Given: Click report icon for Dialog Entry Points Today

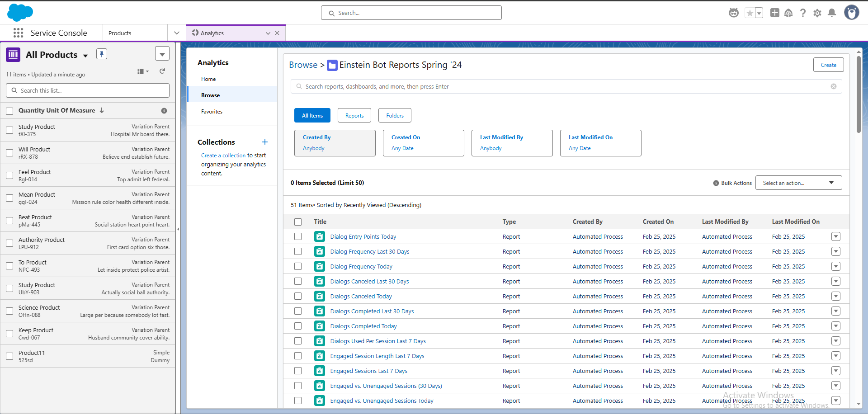Looking at the screenshot, I should coord(320,236).
